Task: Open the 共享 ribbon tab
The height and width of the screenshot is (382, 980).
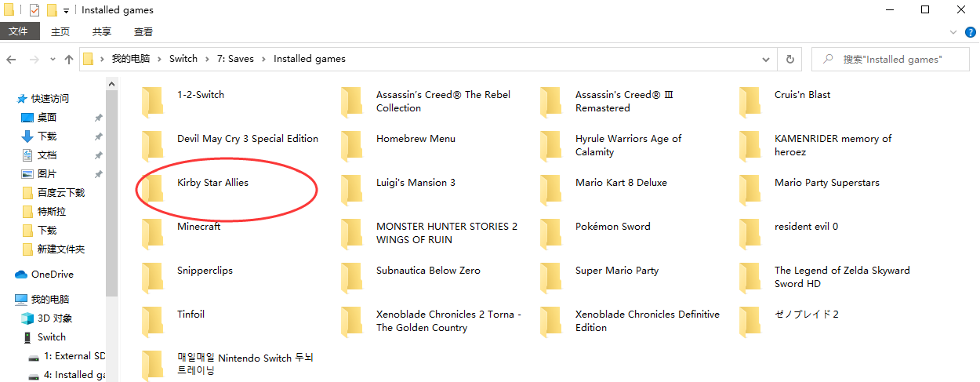Action: (x=102, y=32)
